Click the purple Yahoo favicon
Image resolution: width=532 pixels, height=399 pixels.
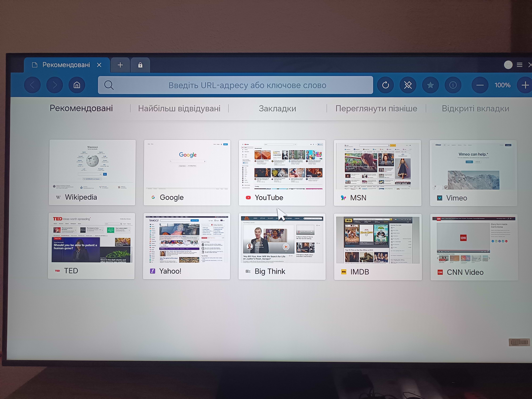pos(152,271)
